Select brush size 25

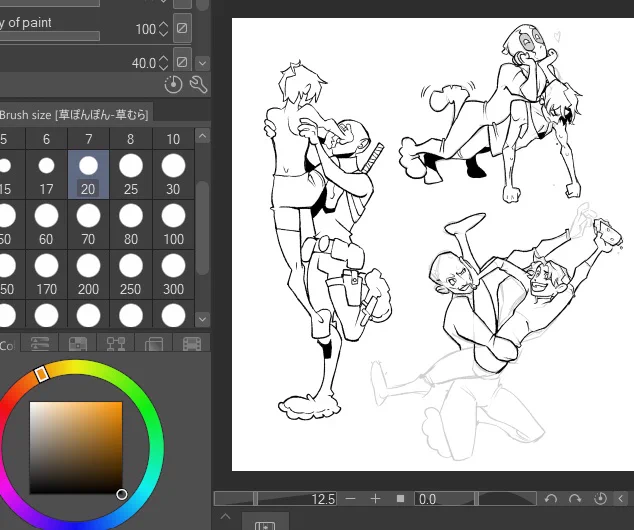coord(131,175)
